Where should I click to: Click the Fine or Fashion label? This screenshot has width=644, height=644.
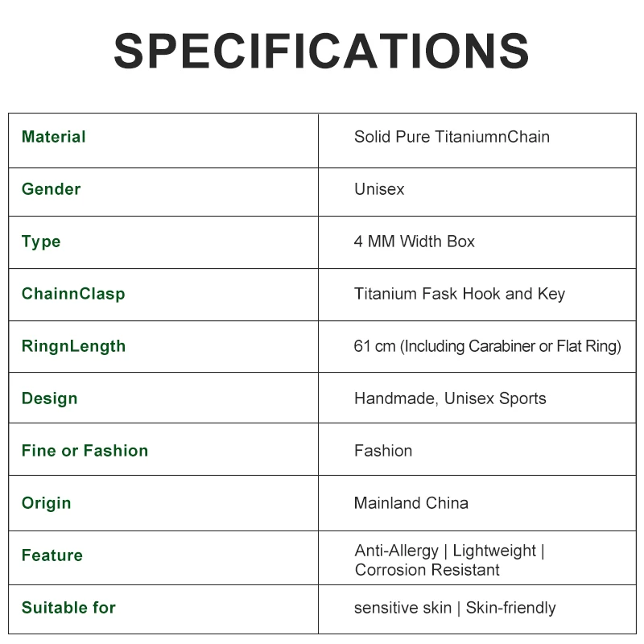(85, 451)
